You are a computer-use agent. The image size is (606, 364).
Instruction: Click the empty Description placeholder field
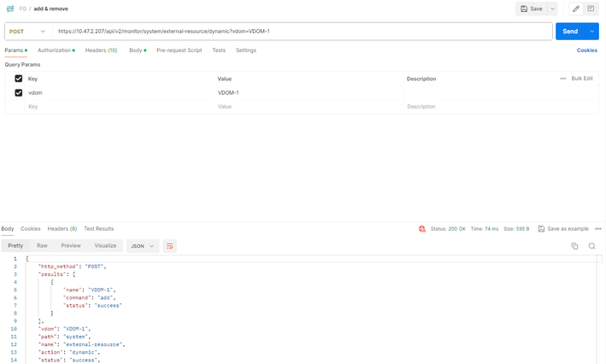pos(501,107)
